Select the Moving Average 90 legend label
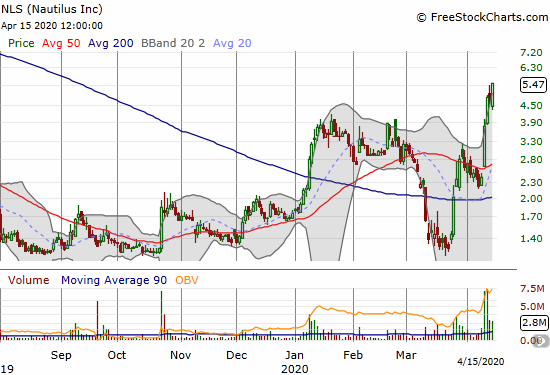Viewport: 550px width, 375px height. (114, 280)
